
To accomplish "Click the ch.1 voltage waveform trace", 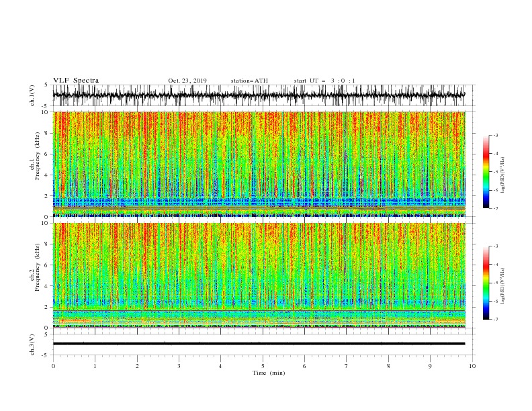I will pos(259,95).
